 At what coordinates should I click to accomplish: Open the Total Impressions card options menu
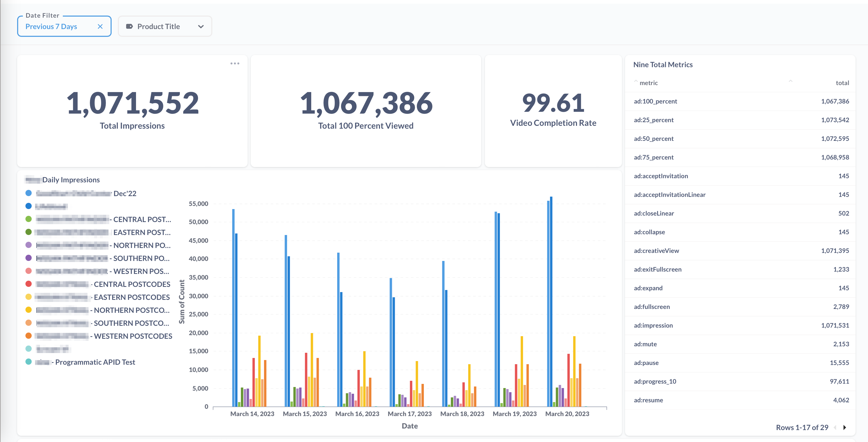235,64
